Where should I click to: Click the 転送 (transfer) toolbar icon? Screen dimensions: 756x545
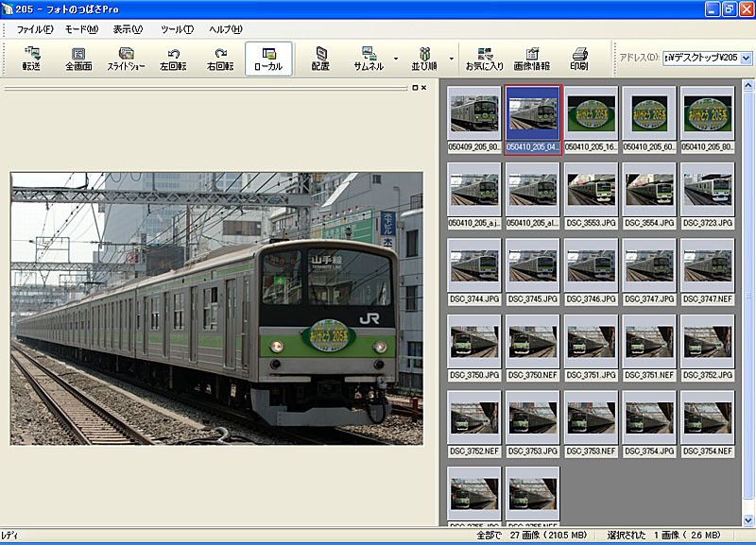click(x=31, y=59)
